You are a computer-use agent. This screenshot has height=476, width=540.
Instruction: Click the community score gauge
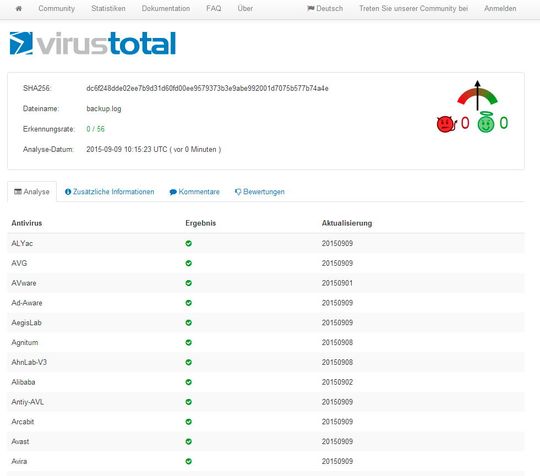(477, 95)
